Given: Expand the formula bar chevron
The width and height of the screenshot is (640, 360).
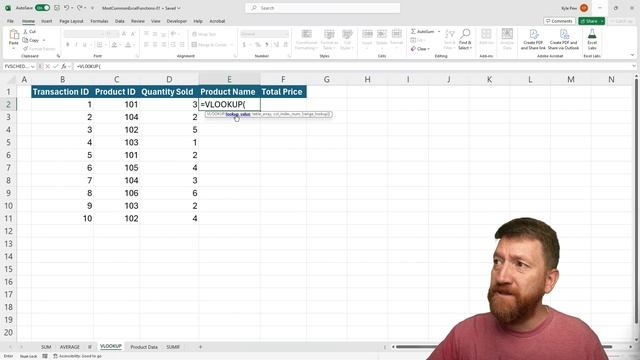Looking at the screenshot, I should click(x=634, y=66).
